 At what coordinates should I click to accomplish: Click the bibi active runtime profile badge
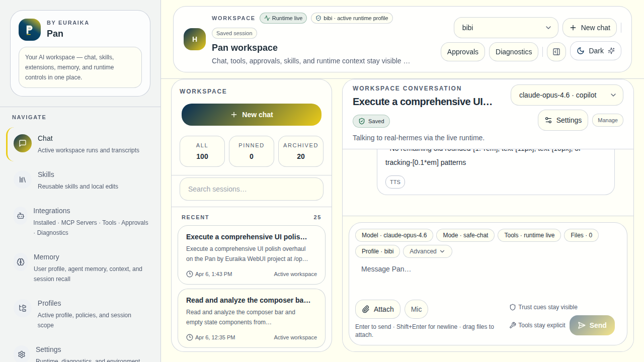pos(352,18)
